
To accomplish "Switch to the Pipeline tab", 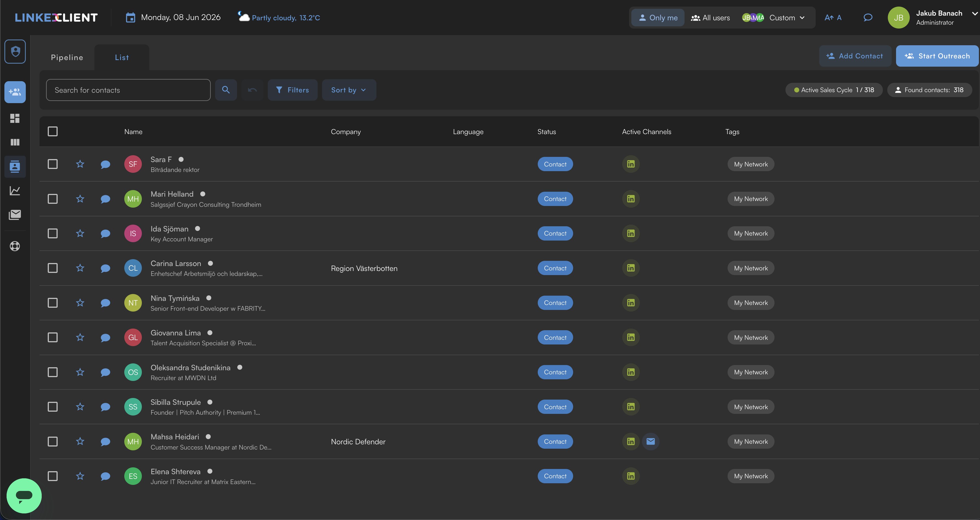I will point(67,57).
